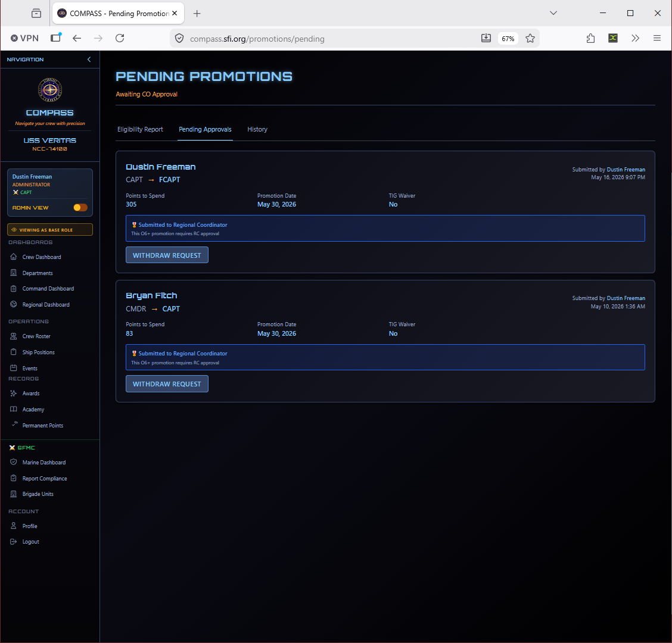Viewport: 672px width, 643px height.
Task: Open the browser's more tools overflow chevrons
Action: [x=635, y=38]
